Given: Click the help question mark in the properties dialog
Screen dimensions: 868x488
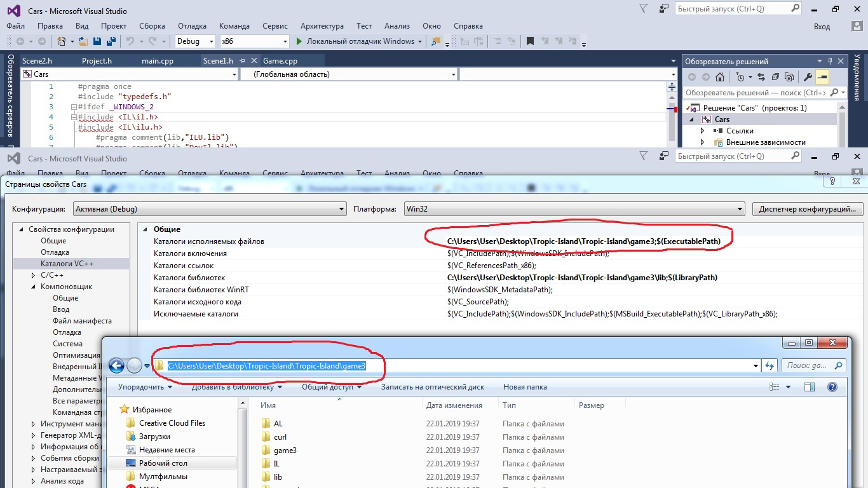Looking at the screenshot, I should point(832,182).
